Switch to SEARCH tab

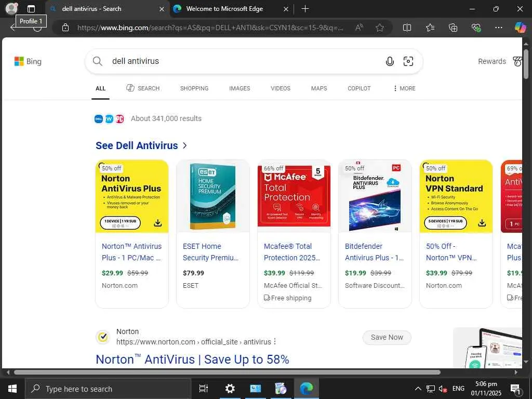[143, 88]
